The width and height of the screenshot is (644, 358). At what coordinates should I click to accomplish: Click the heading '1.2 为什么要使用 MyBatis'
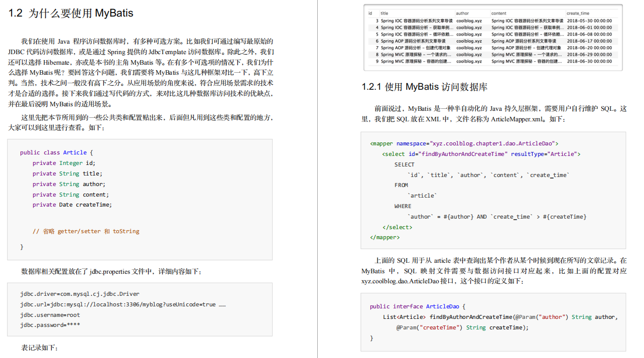pos(71,13)
